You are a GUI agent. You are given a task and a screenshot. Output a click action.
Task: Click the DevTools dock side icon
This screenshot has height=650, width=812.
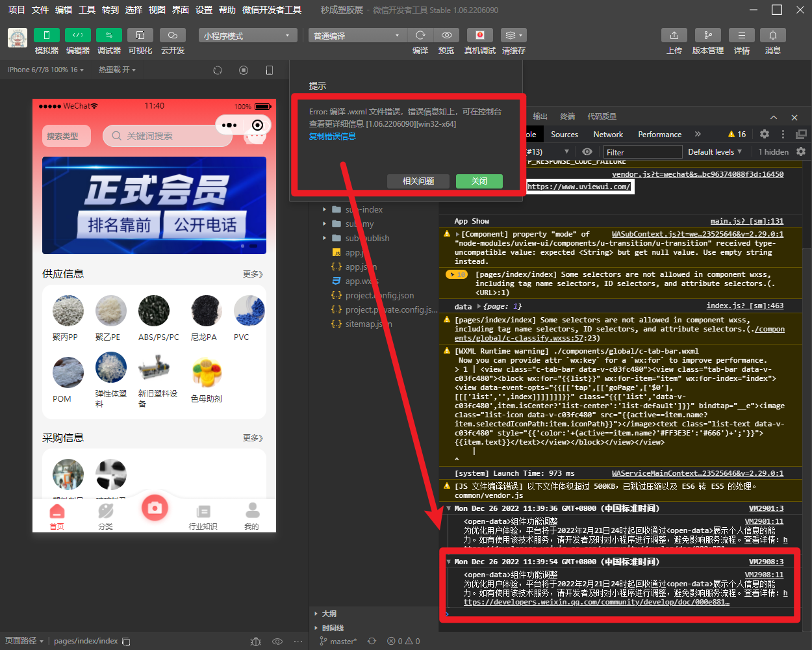pyautogui.click(x=801, y=134)
